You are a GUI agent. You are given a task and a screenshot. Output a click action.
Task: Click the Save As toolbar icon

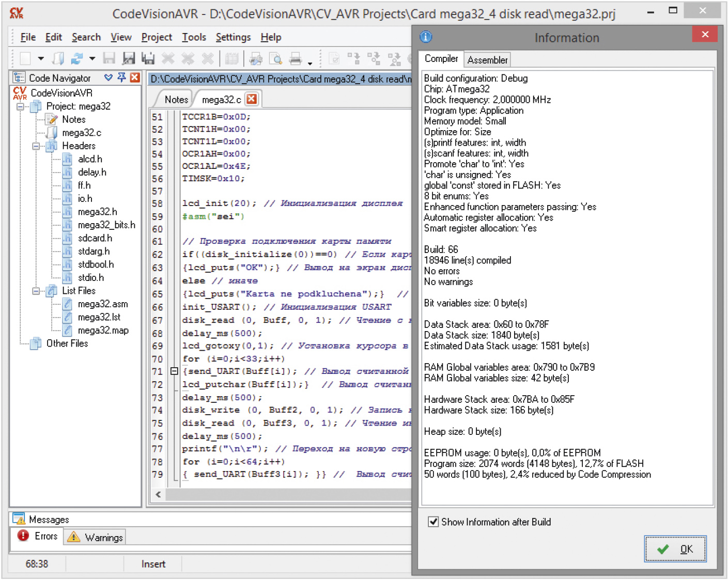[x=129, y=59]
